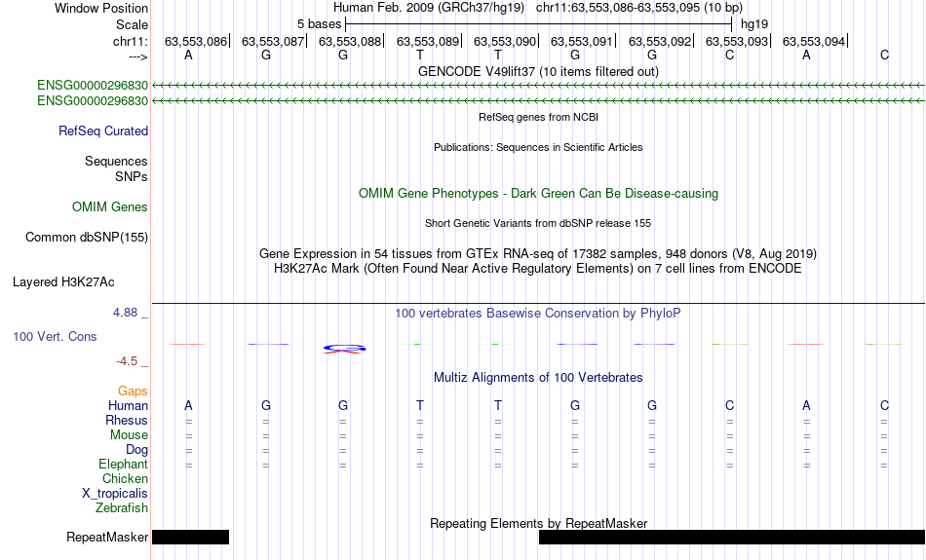This screenshot has width=926, height=560.
Task: Click the hg19 label beside the scale bar
Action: pyautogui.click(x=754, y=24)
